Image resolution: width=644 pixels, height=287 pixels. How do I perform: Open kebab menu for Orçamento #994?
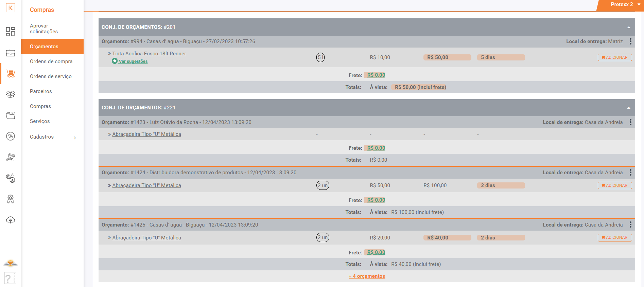click(x=630, y=41)
